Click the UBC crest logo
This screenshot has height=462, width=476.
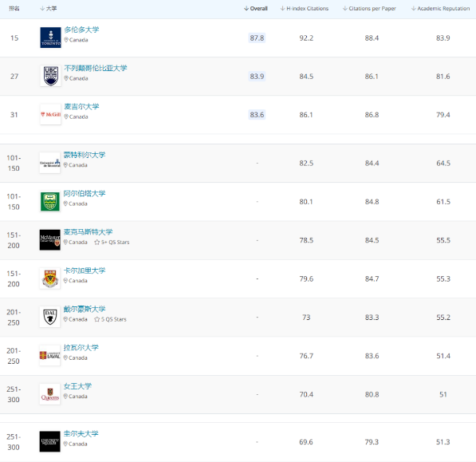point(50,77)
